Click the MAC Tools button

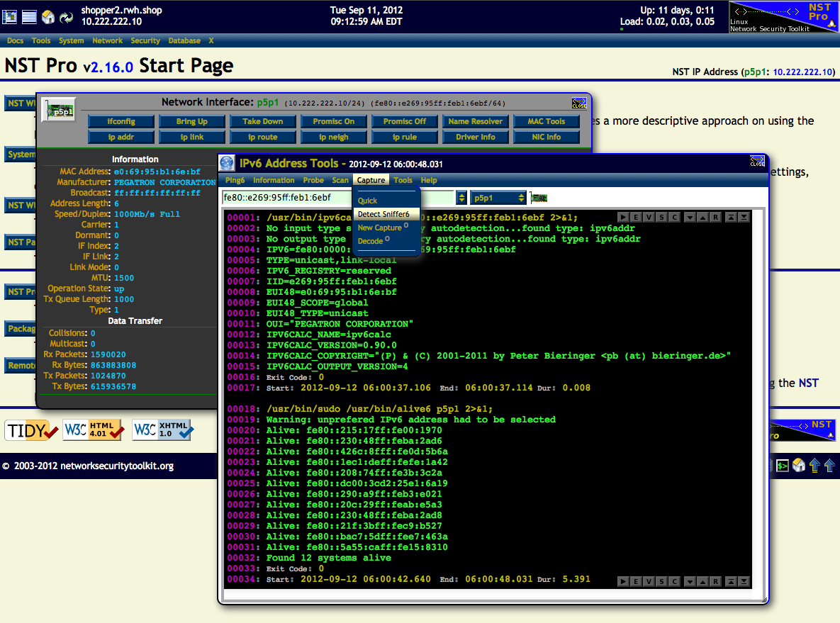[x=547, y=122]
